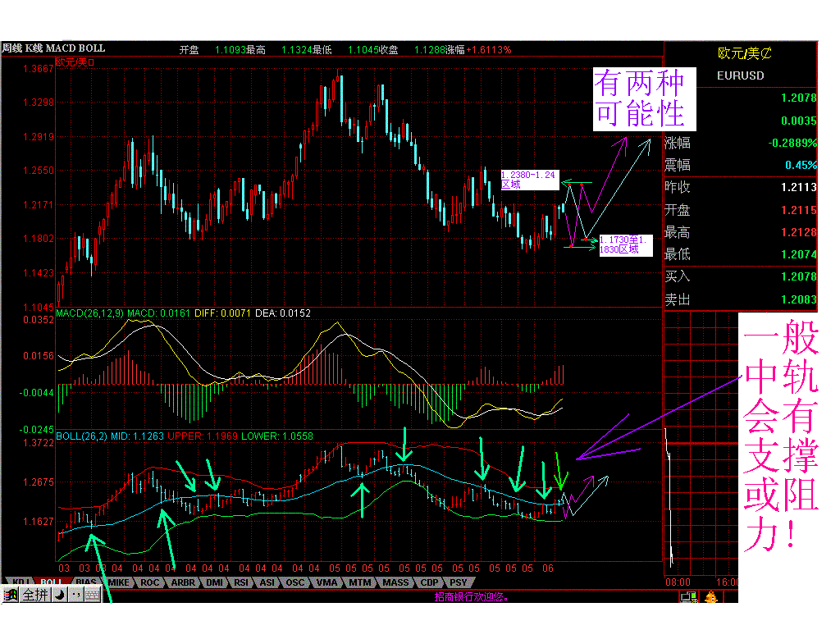Open the DMI indicator tab
The width and height of the screenshot is (840, 630).
pos(214,582)
